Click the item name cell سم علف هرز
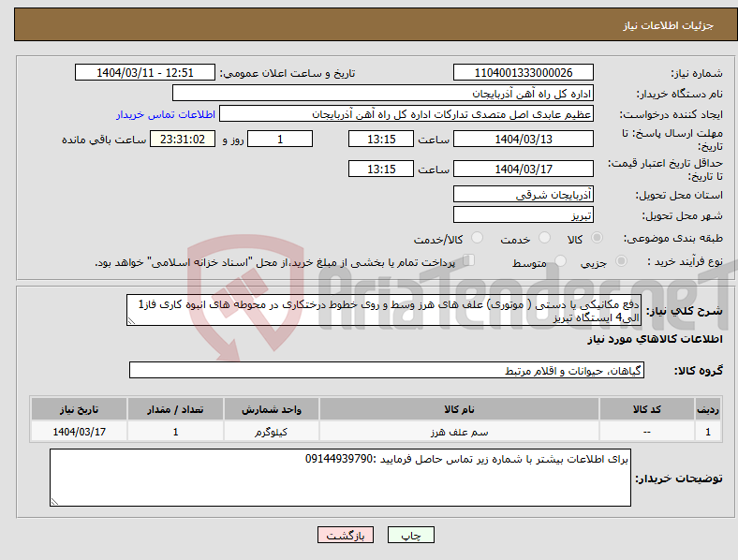 [x=459, y=432]
